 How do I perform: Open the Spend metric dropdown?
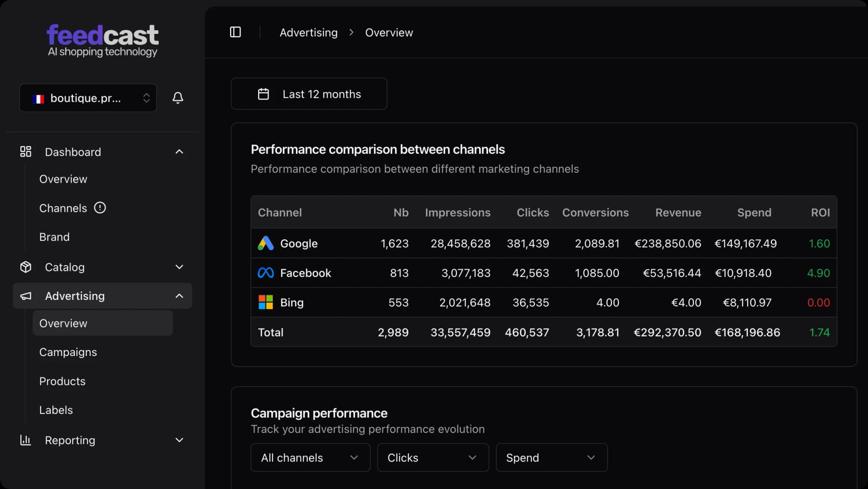(552, 457)
